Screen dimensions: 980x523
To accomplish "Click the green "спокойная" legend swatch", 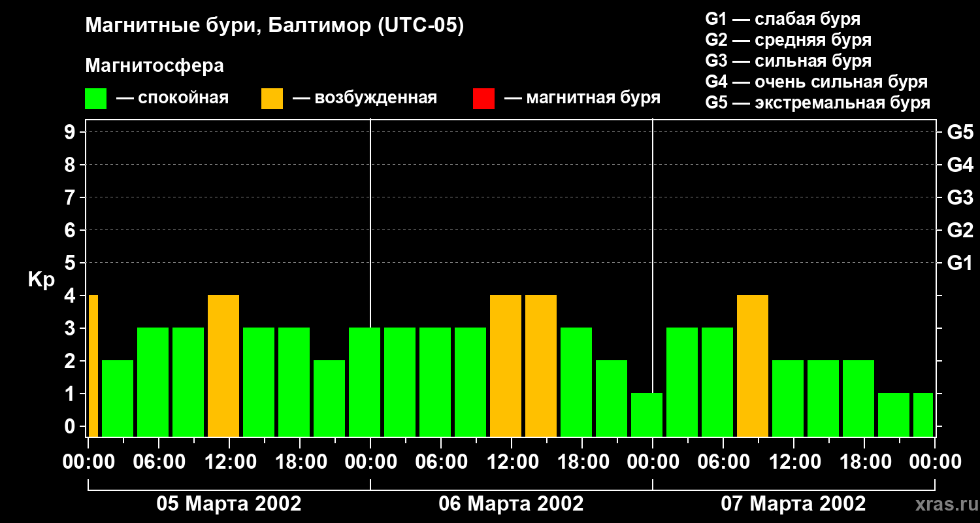I will (x=96, y=99).
